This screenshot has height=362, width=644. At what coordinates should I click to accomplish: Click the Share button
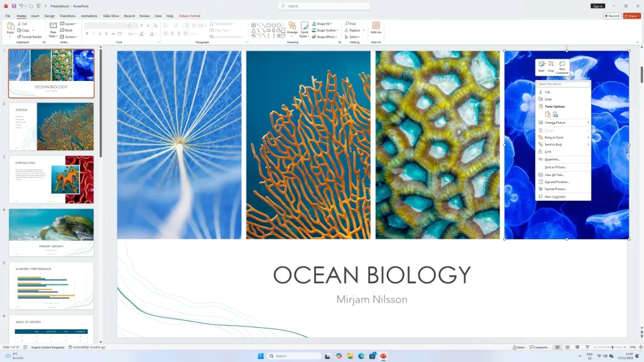[632, 16]
